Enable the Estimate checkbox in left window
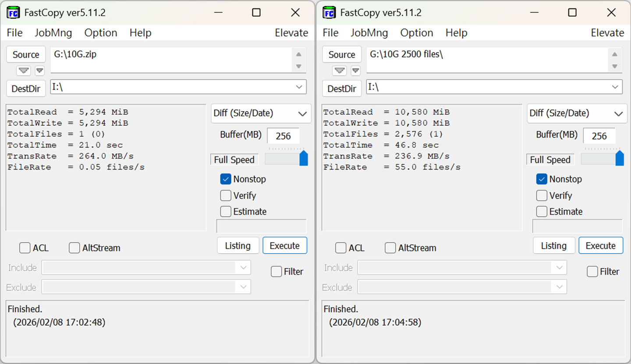Viewport: 631px width, 364px height. (225, 212)
